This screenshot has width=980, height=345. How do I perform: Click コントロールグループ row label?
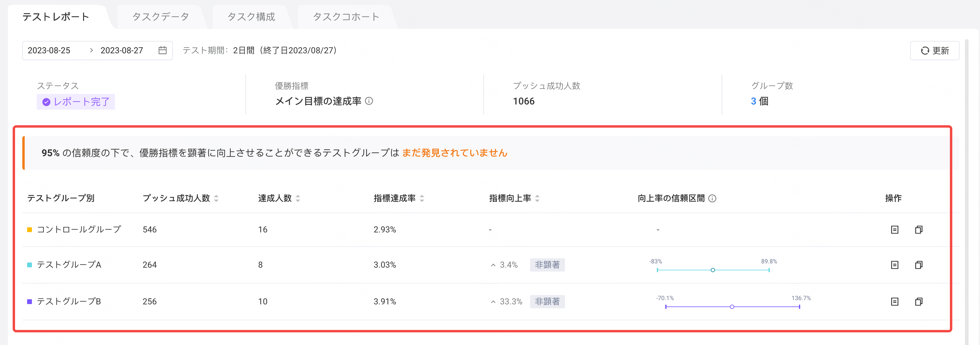coord(79,229)
